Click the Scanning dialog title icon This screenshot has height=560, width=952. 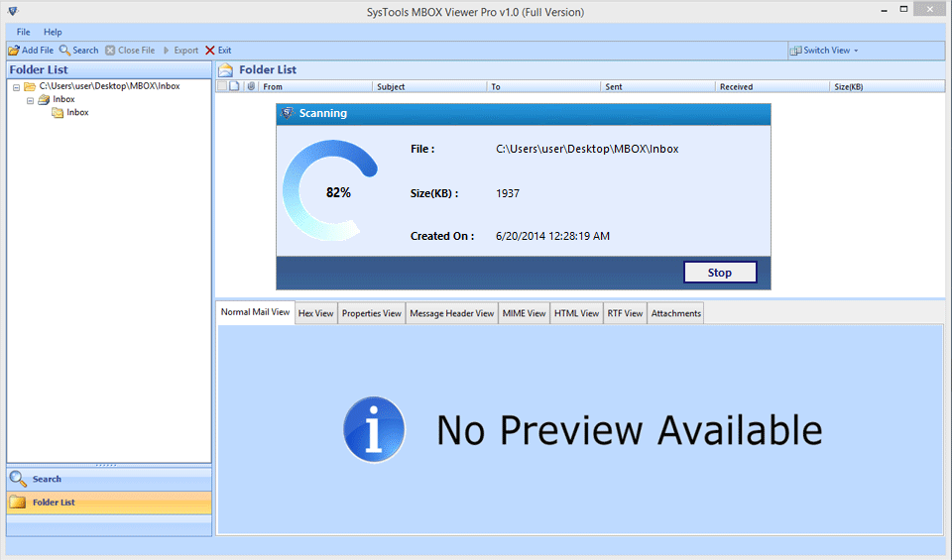click(288, 113)
